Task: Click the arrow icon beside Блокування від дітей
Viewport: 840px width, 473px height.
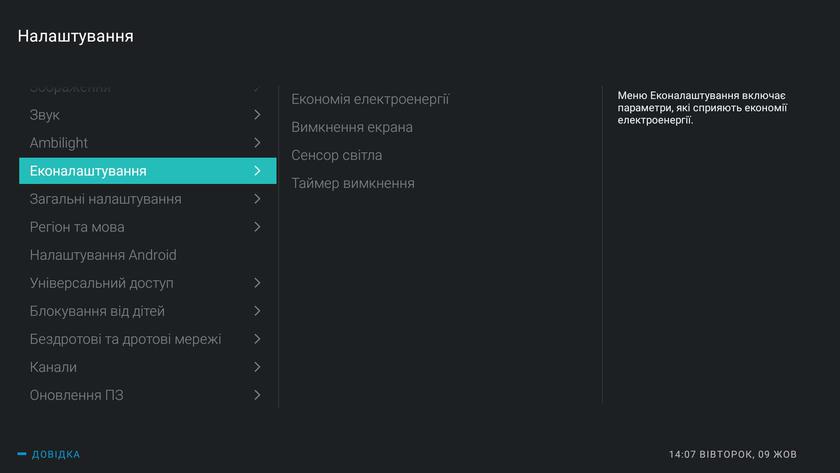Action: pyautogui.click(x=257, y=311)
